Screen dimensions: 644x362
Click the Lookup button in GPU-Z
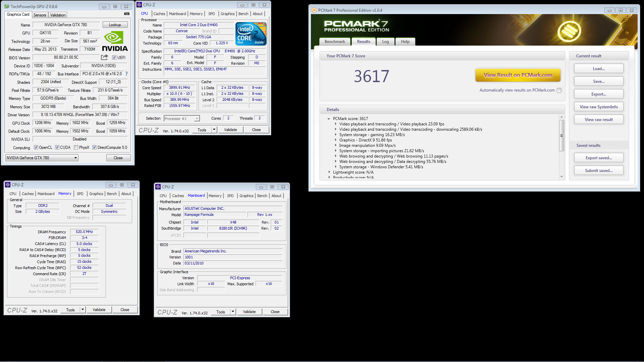click(115, 25)
